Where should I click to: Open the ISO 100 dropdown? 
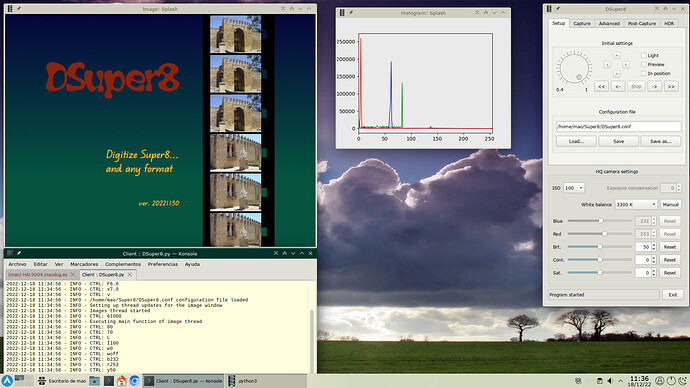pos(574,188)
